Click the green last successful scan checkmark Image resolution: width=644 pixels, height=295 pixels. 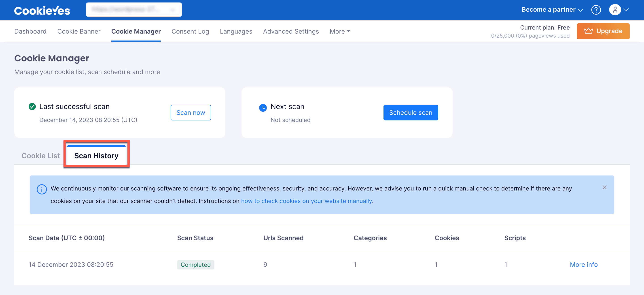tap(32, 107)
